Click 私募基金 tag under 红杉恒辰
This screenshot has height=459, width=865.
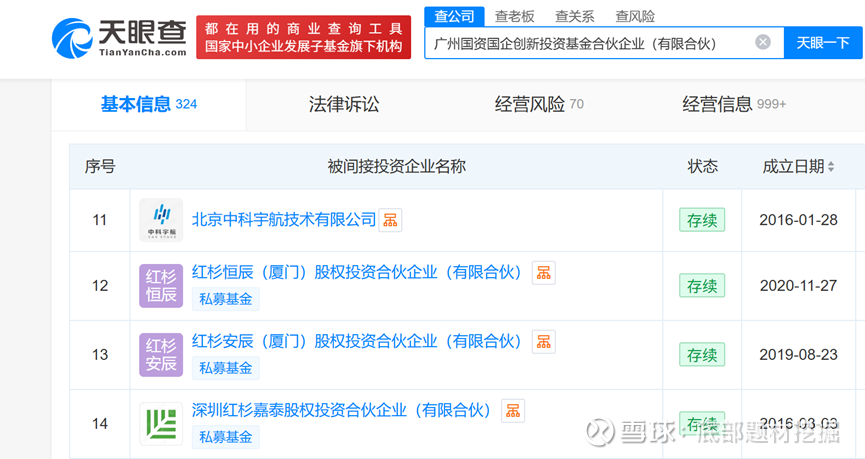[x=226, y=299]
